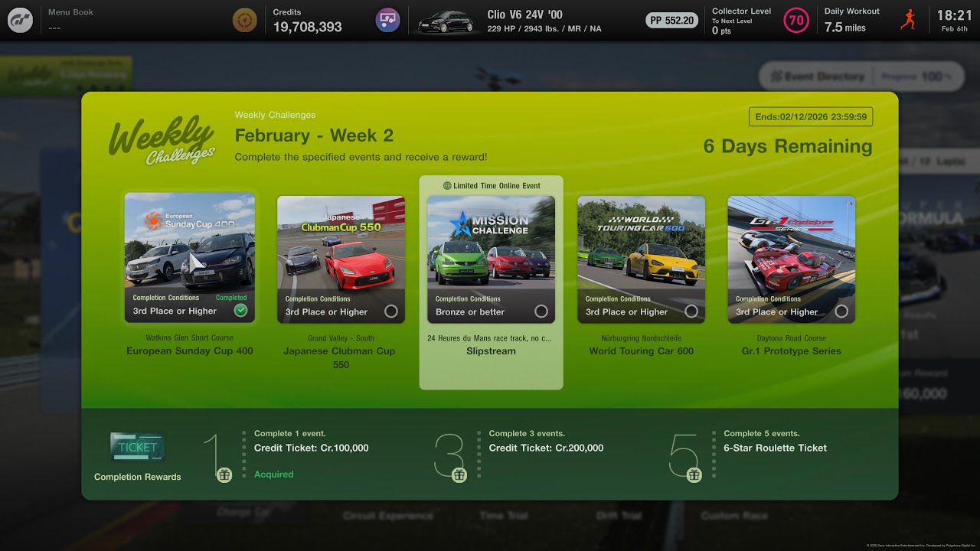Click the Credit Ticket: Cr.100,000 text
This screenshot has width=980, height=551.
[311, 448]
